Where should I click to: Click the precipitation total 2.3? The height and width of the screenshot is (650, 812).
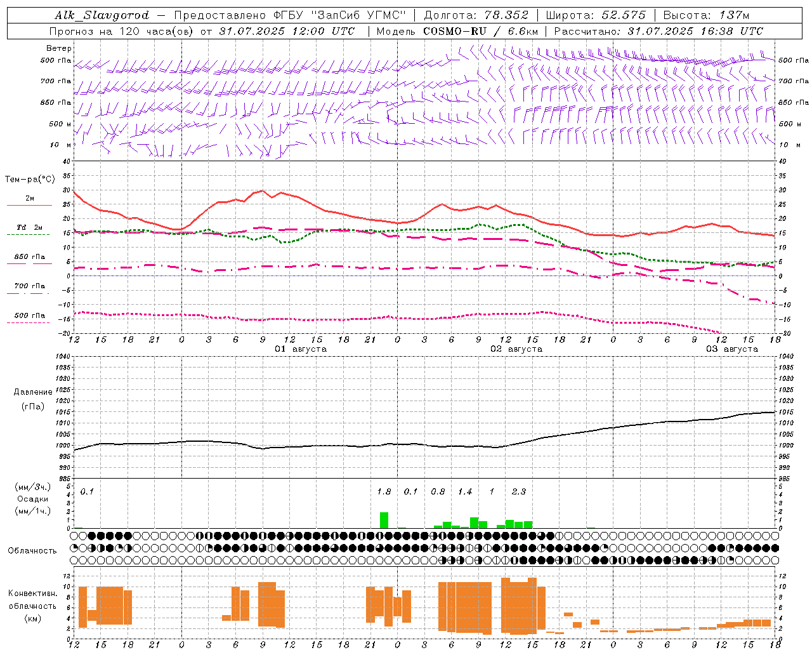[519, 492]
